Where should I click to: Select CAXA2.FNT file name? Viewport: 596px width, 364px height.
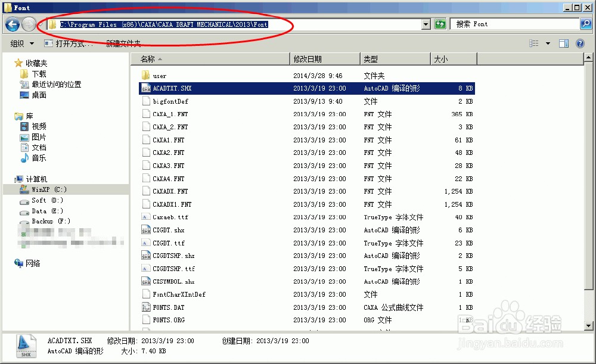point(169,153)
